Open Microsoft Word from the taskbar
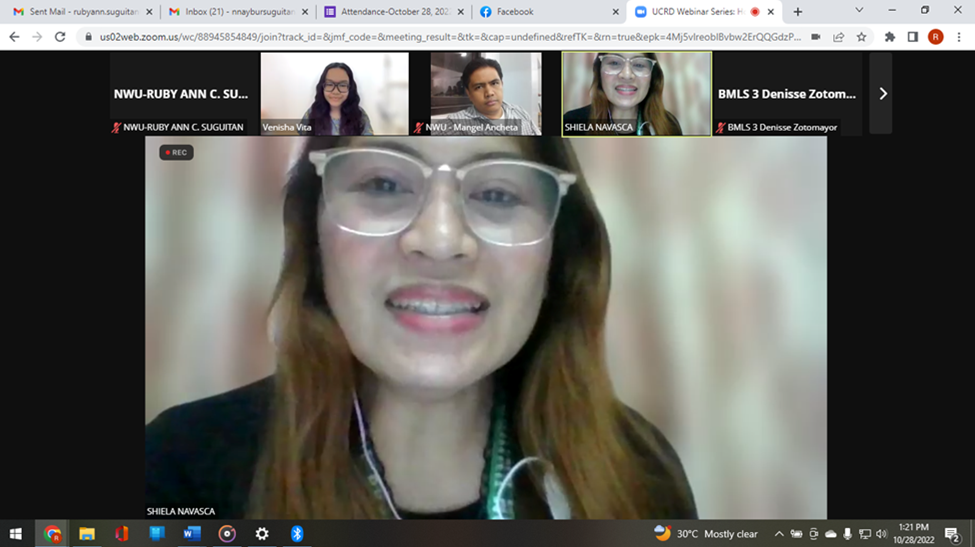The width and height of the screenshot is (975, 547). 192,534
